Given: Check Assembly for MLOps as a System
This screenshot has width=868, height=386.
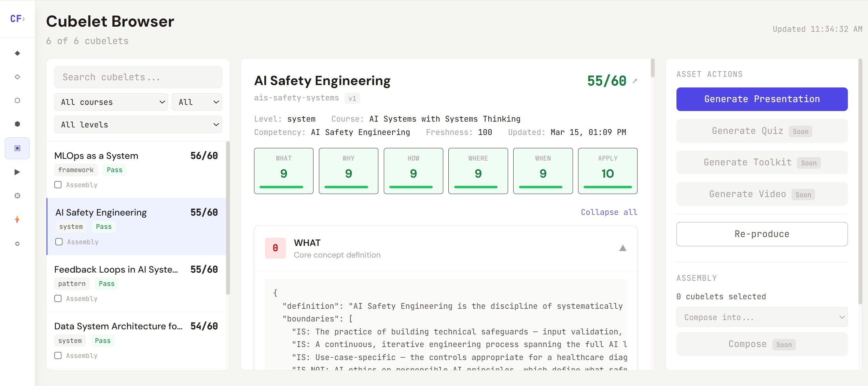Looking at the screenshot, I should click(58, 185).
